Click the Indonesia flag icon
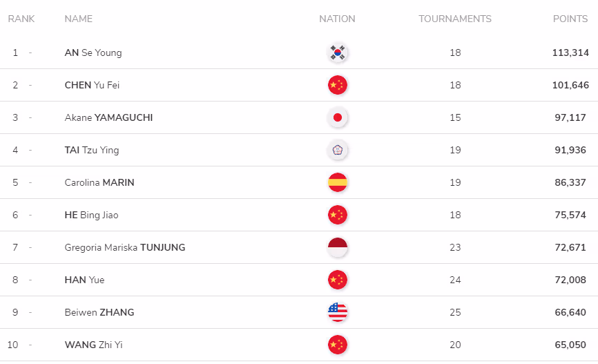The width and height of the screenshot is (598, 364). tap(338, 247)
